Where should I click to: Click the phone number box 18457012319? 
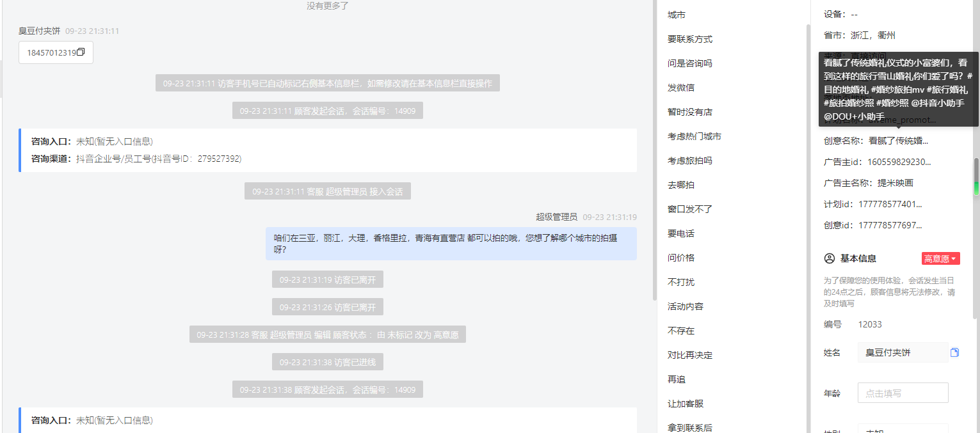(56, 52)
